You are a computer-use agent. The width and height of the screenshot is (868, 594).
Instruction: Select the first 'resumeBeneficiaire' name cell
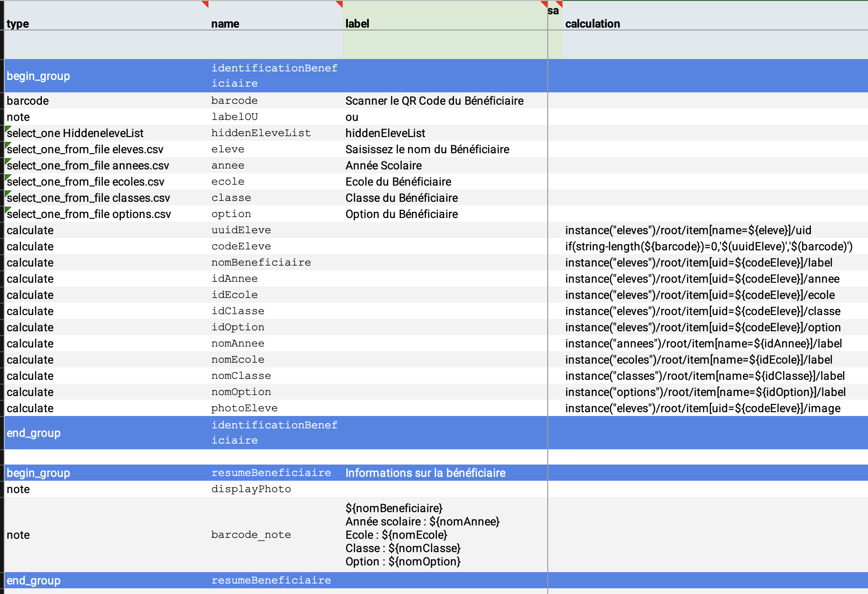(276, 473)
